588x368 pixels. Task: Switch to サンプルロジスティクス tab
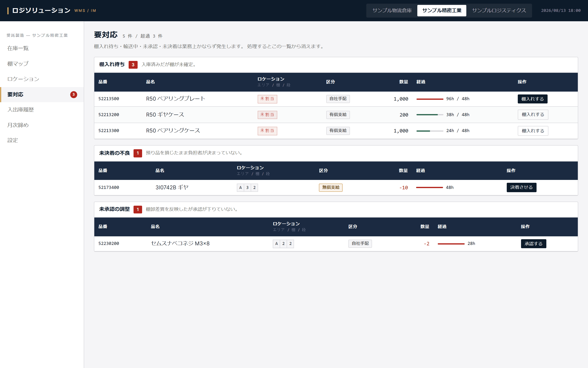pyautogui.click(x=499, y=10)
